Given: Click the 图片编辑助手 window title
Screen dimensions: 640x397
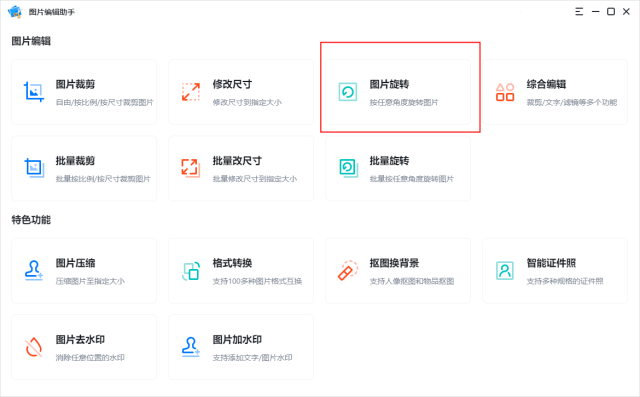Looking at the screenshot, I should click(x=51, y=12).
